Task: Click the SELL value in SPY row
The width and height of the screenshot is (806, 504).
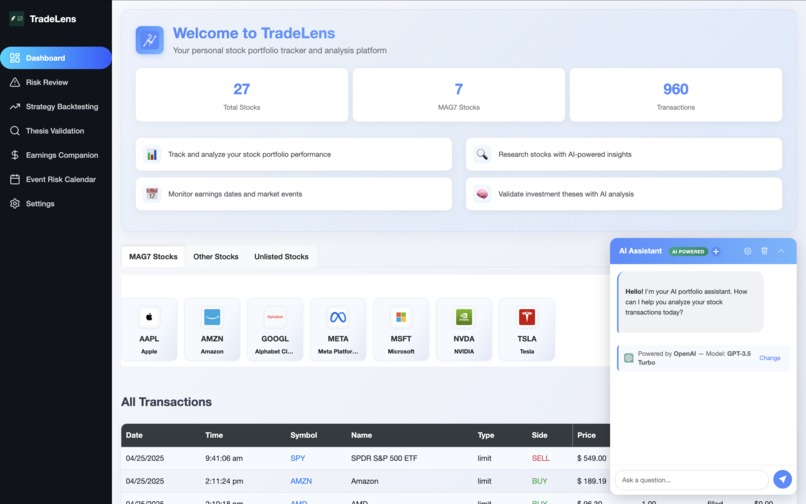Action: pos(540,458)
